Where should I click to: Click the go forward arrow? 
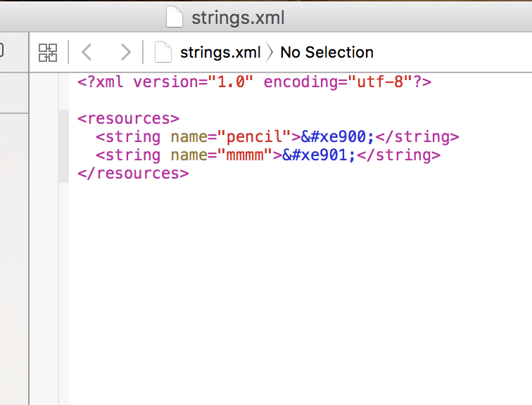click(125, 52)
